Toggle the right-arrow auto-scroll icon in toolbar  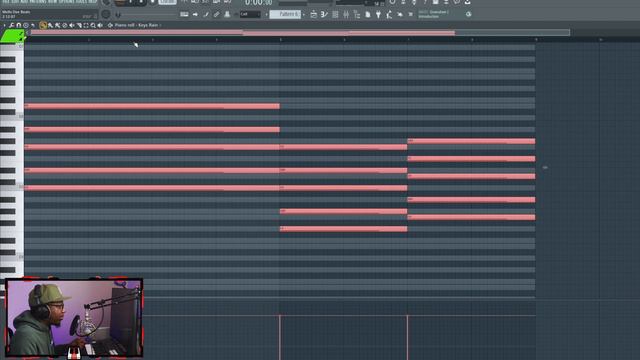click(195, 14)
